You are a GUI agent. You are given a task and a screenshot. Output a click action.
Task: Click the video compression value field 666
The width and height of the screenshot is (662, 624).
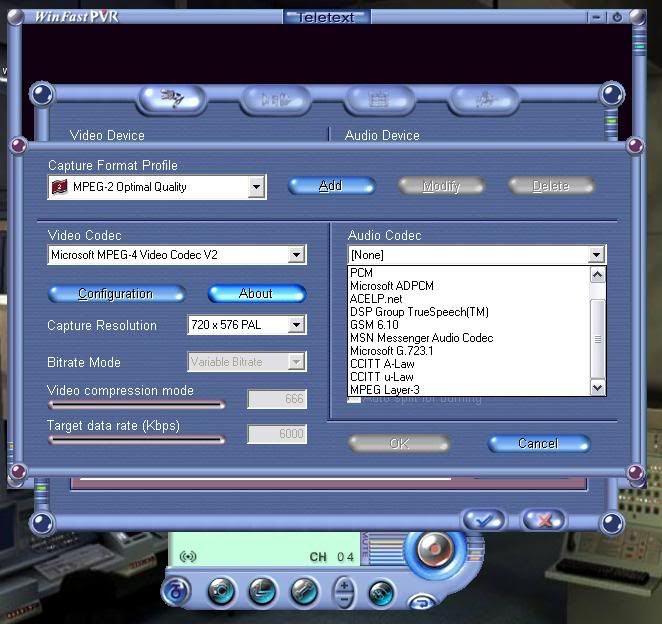[x=277, y=399]
